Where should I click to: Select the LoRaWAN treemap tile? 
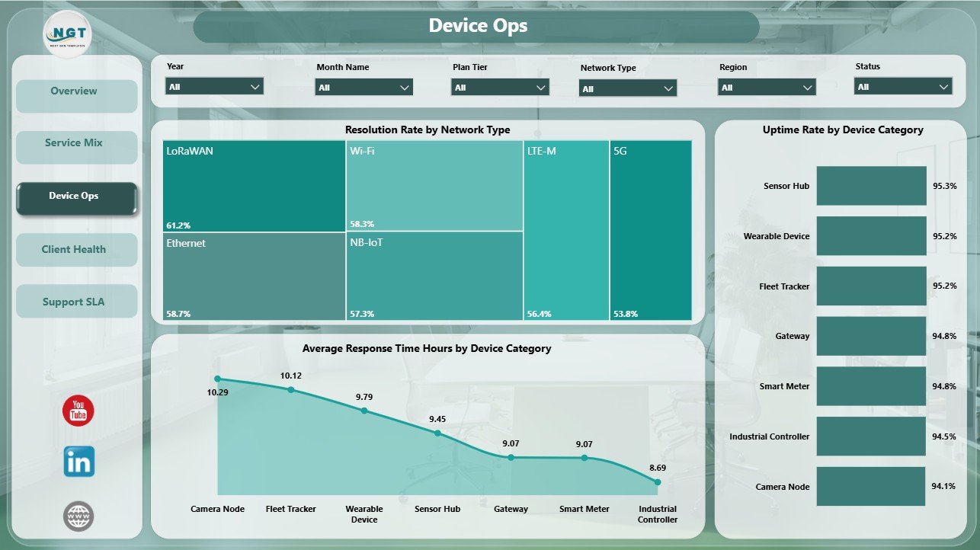(254, 186)
